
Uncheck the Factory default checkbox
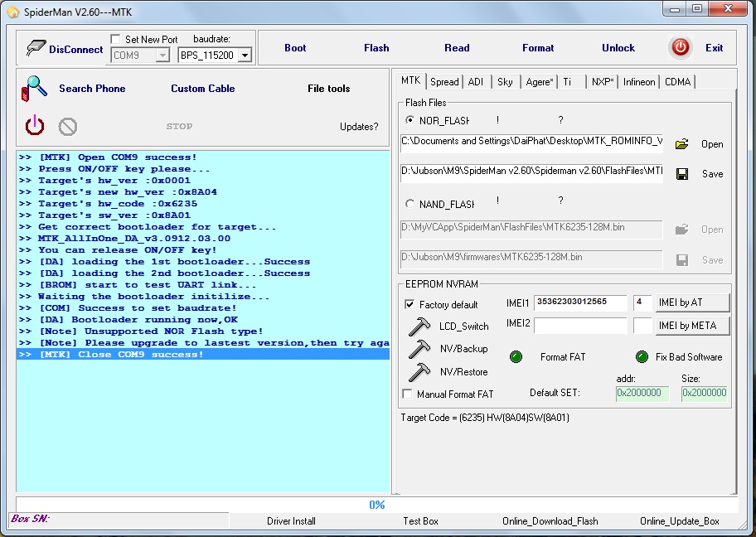point(409,304)
